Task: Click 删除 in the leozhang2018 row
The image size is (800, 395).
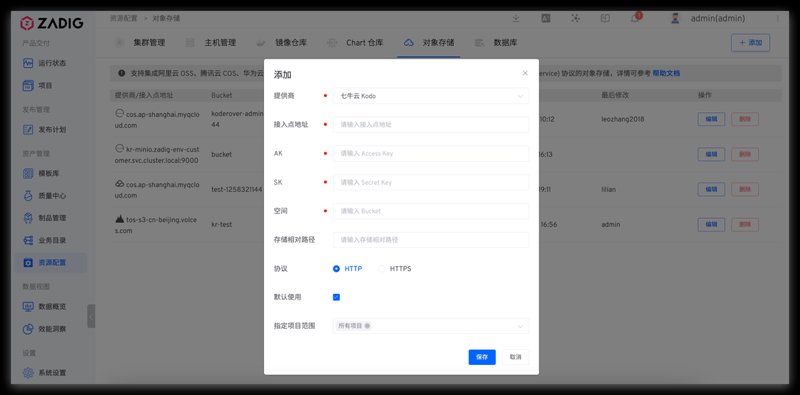Action: (745, 119)
